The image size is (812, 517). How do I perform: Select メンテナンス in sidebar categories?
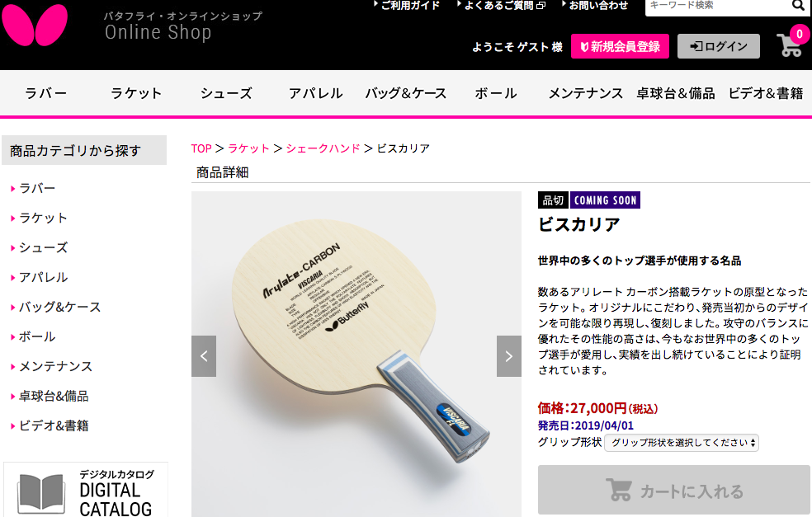pos(55,366)
